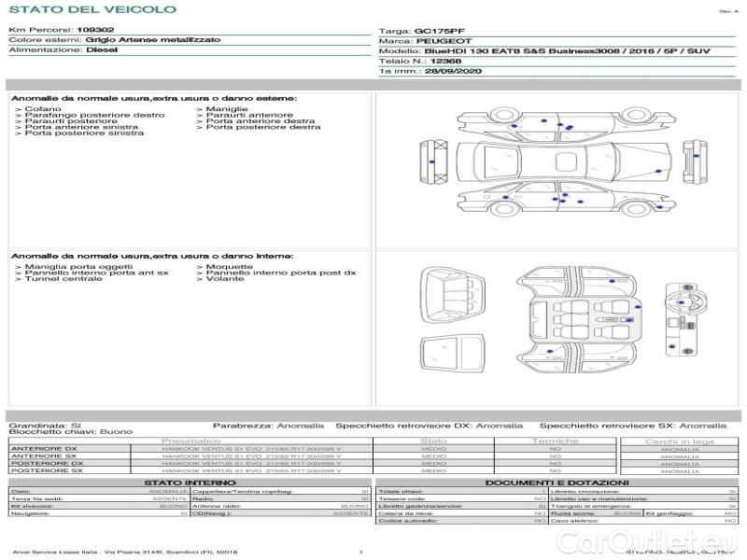
Task: Select the 'Stato' column header
Action: (x=434, y=441)
